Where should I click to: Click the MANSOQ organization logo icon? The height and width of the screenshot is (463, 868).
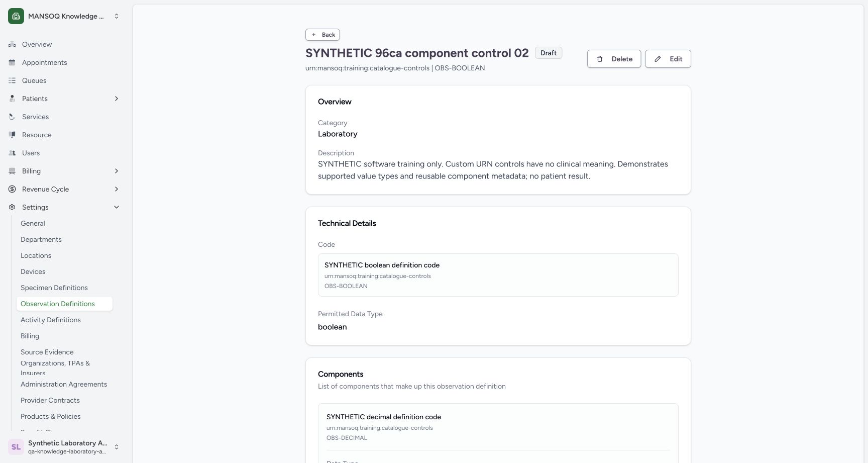coord(16,16)
